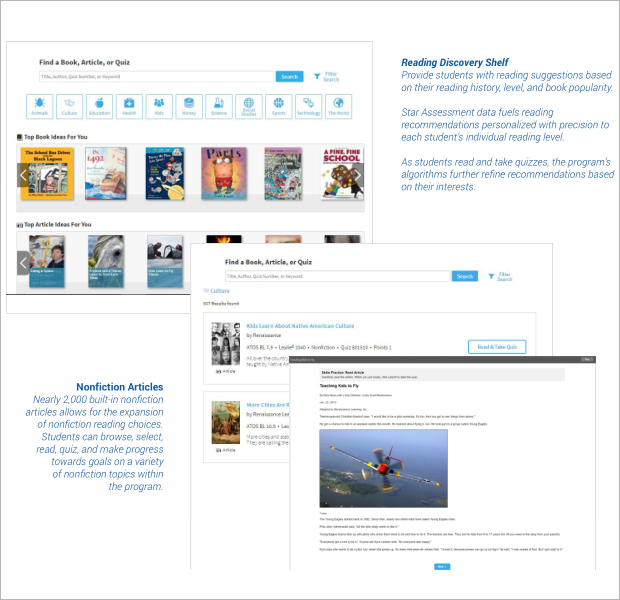This screenshot has width=620, height=600.
Task: Choose the Money category icon
Action: [189, 106]
